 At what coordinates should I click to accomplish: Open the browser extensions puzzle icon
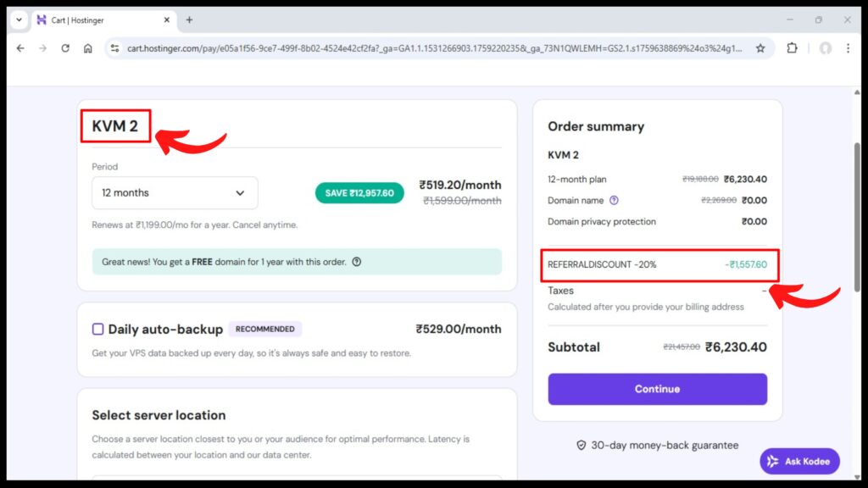(792, 48)
